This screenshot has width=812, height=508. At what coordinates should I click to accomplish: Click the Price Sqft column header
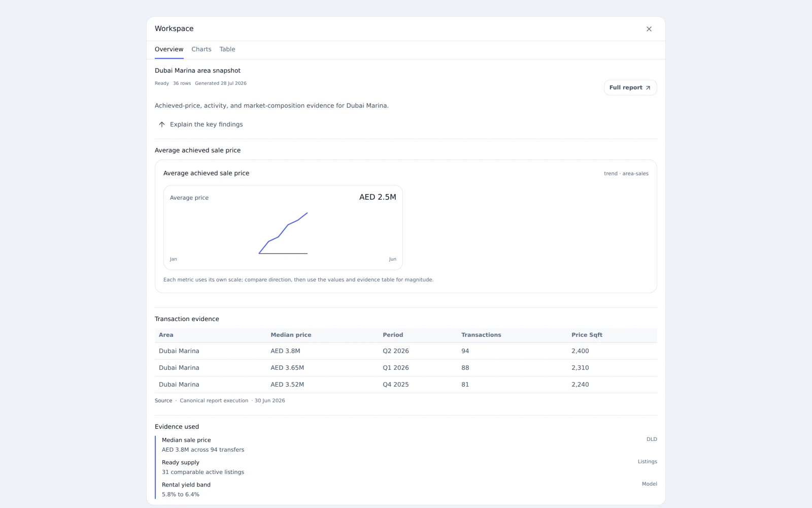point(587,335)
